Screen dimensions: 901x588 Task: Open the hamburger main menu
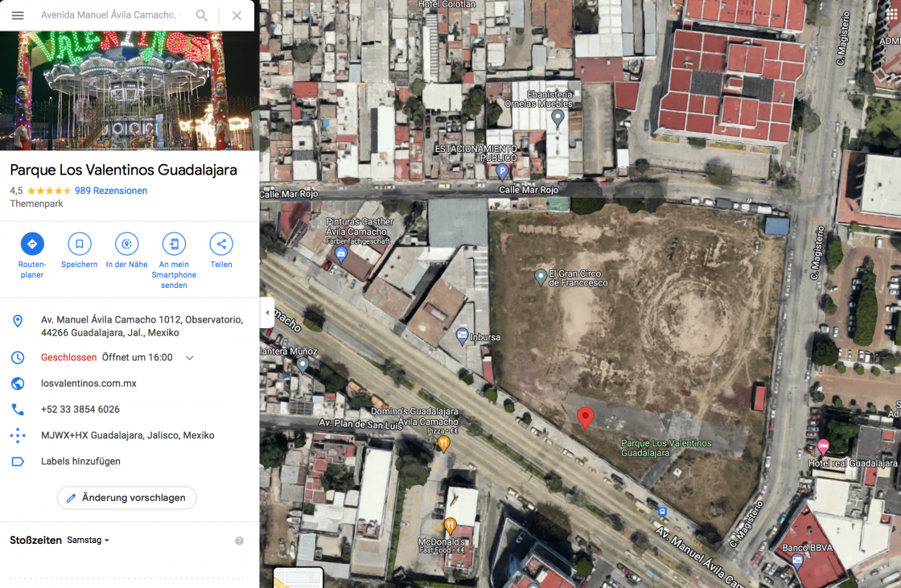point(18,15)
